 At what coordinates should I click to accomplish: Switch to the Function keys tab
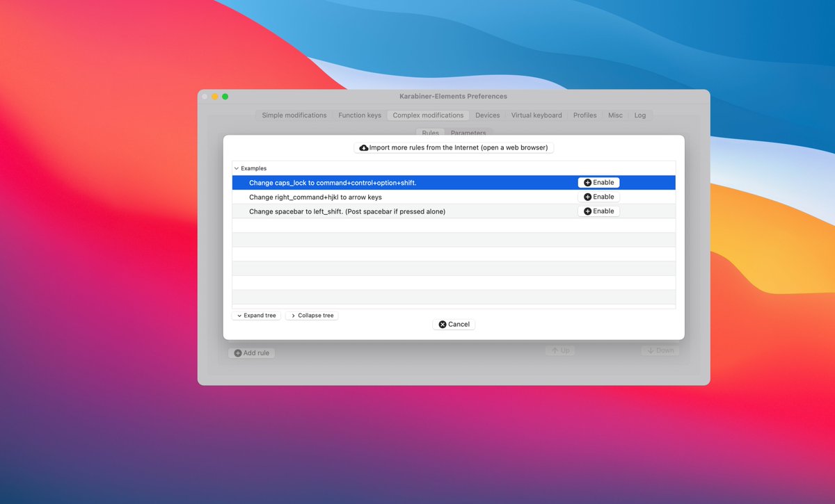coord(360,115)
